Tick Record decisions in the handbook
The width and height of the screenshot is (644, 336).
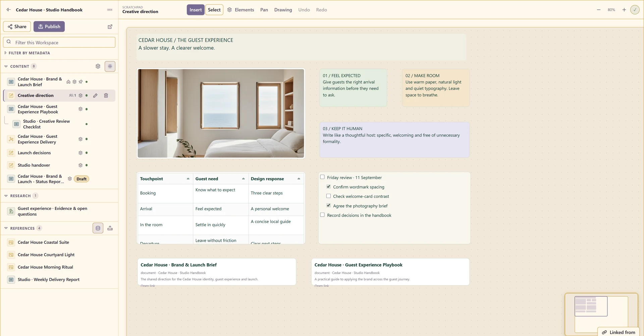(x=323, y=215)
